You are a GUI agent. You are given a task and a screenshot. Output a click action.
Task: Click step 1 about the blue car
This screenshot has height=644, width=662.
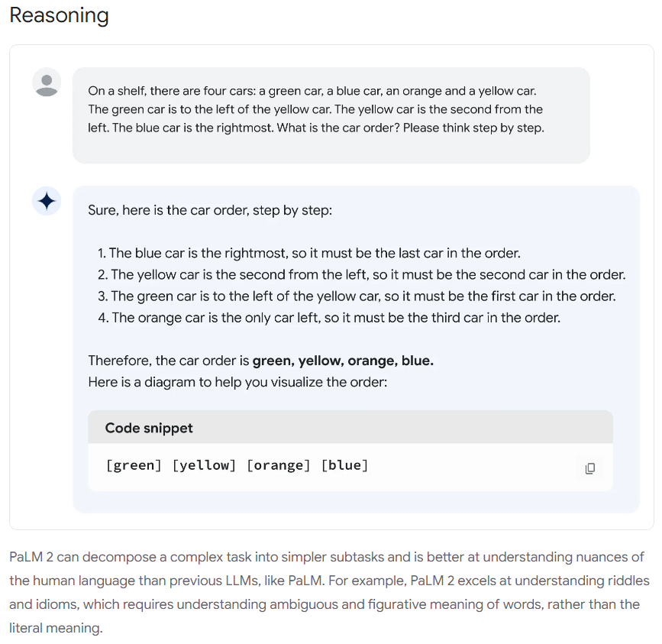click(308, 253)
